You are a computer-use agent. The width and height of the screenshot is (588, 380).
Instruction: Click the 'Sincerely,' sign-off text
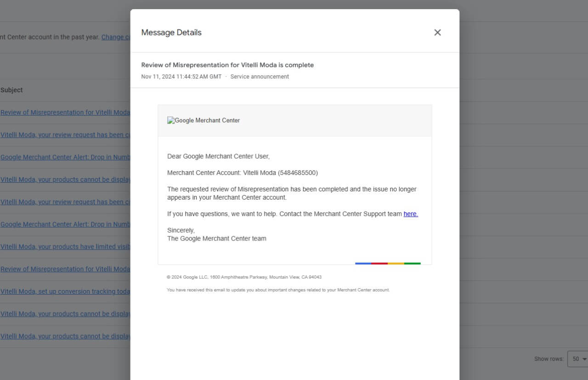coord(181,230)
